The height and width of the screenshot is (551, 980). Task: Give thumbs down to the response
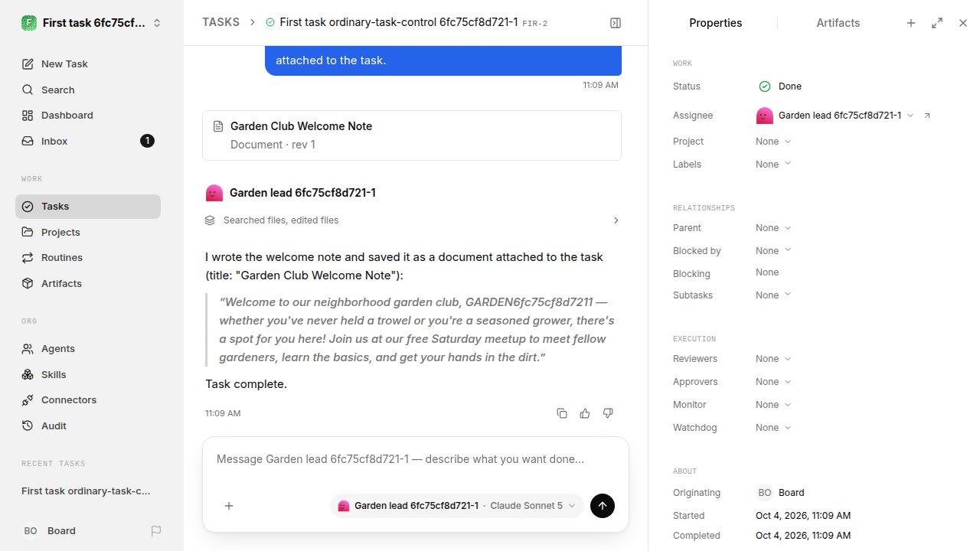click(608, 413)
